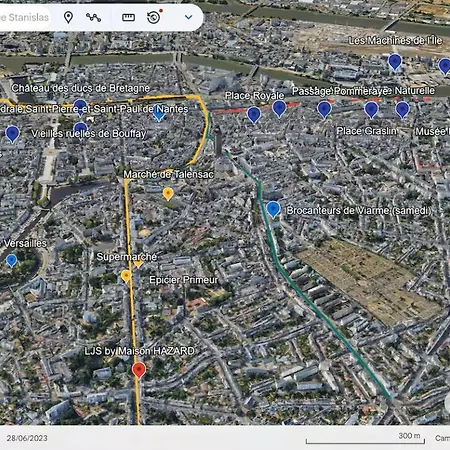
Task: Click the 300 m scale bar
Action: (x=365, y=438)
